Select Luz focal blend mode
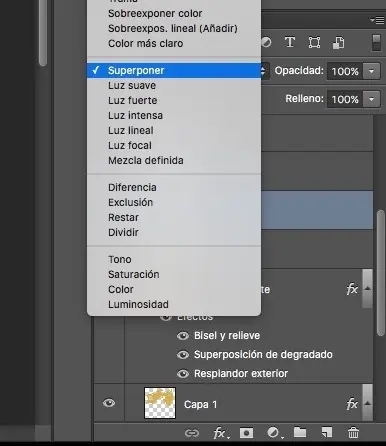The height and width of the screenshot is (446, 386). (174, 146)
